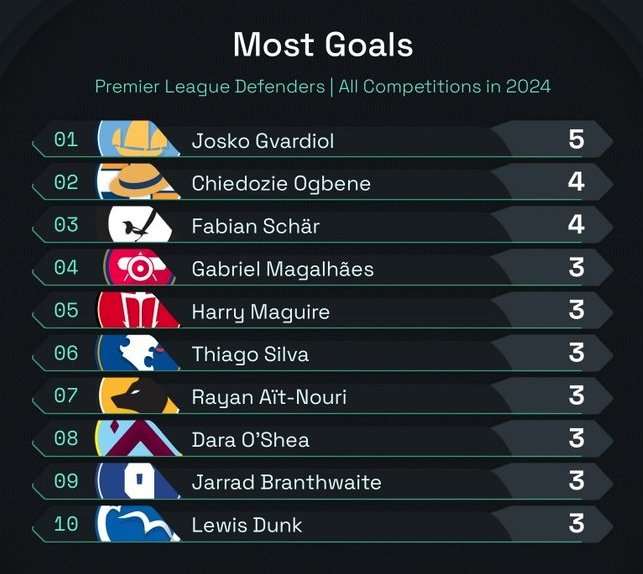The image size is (643, 574).
Task: Select the seagull crest next to Lewis Dunk
Action: (139, 524)
